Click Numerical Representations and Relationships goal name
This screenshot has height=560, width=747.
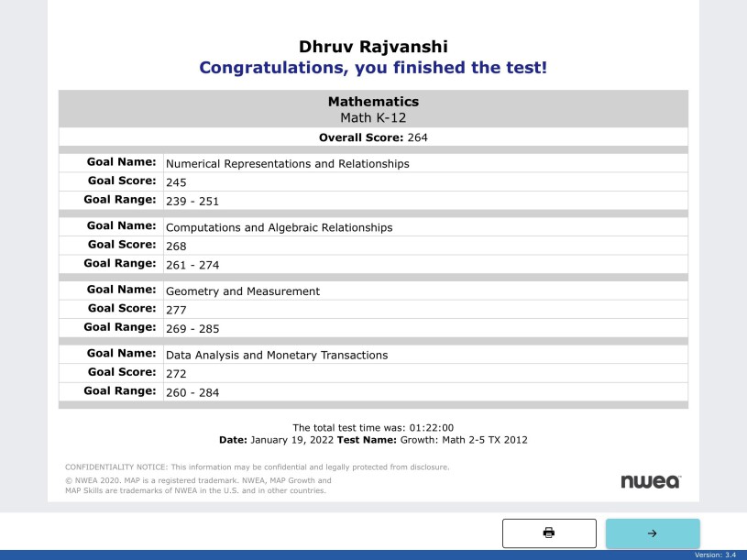287,164
